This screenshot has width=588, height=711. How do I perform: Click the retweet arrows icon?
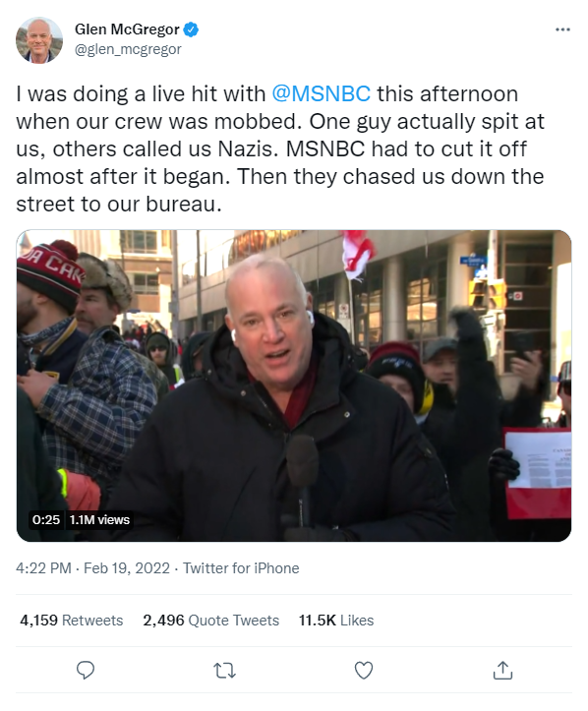click(224, 671)
